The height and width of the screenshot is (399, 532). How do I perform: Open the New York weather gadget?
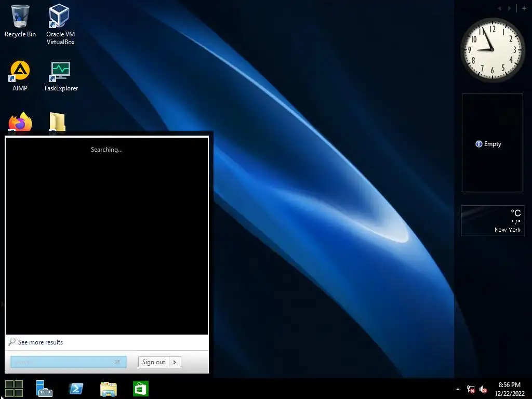[x=493, y=220]
